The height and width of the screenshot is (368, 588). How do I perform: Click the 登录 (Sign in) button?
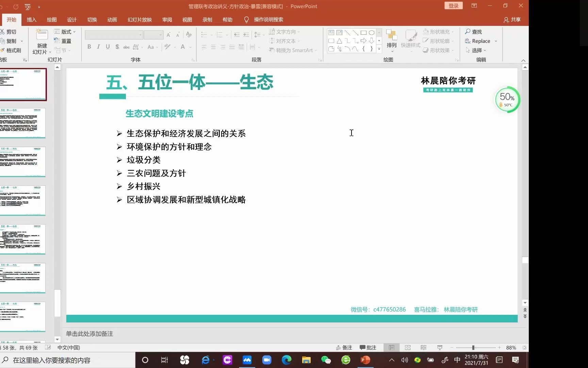pos(453,5)
